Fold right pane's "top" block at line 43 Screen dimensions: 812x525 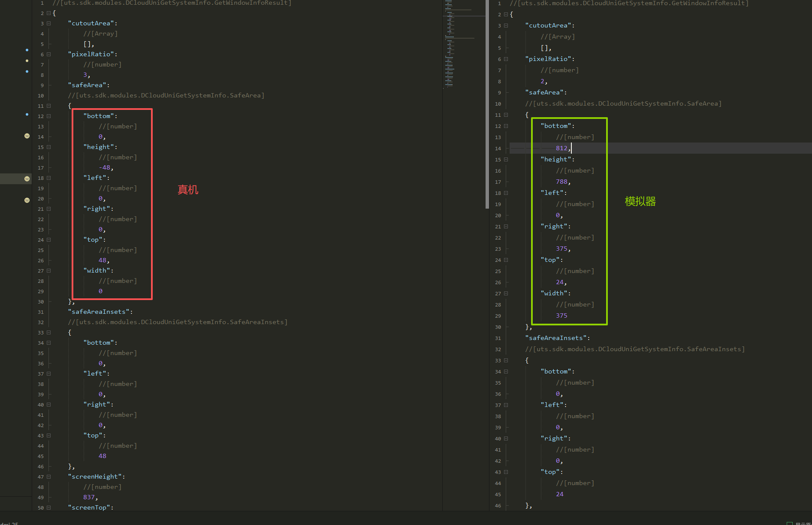[506, 472]
